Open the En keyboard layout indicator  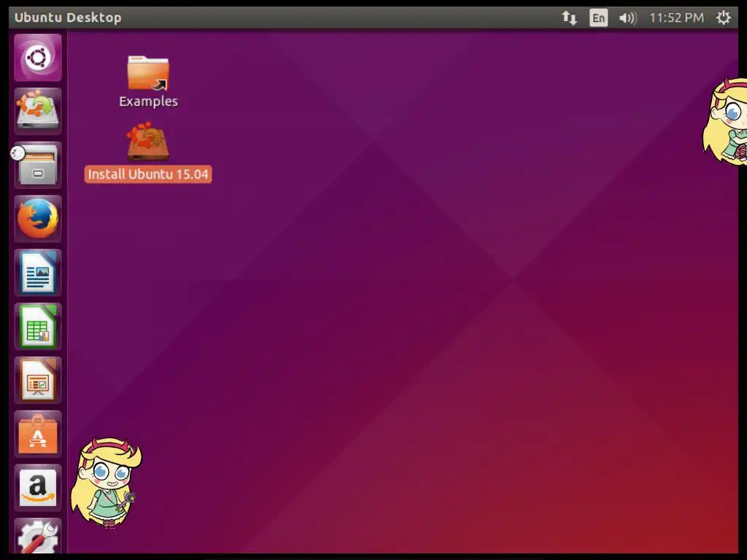(598, 18)
